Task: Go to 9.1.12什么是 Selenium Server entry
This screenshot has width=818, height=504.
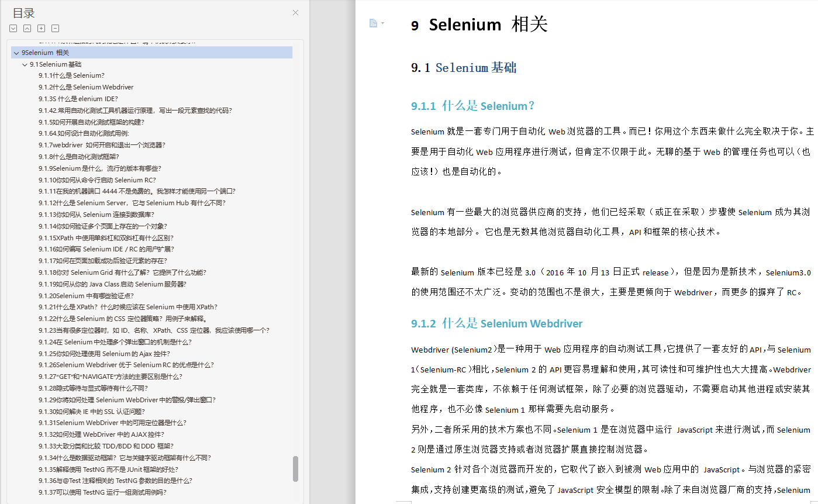Action: 132,203
